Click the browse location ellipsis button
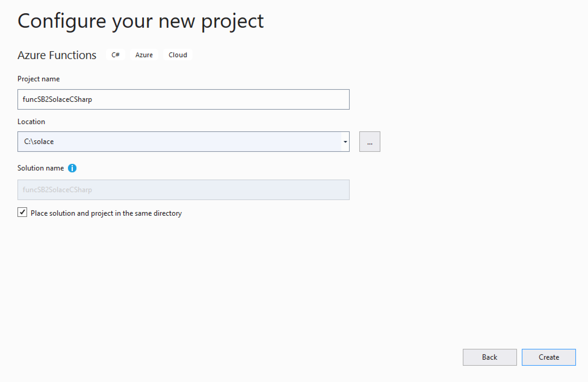 (x=370, y=142)
